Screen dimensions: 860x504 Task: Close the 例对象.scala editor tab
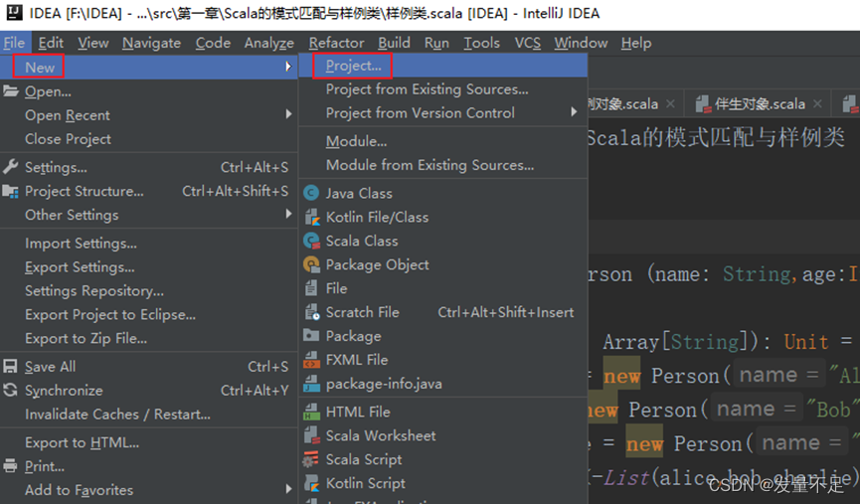670,103
